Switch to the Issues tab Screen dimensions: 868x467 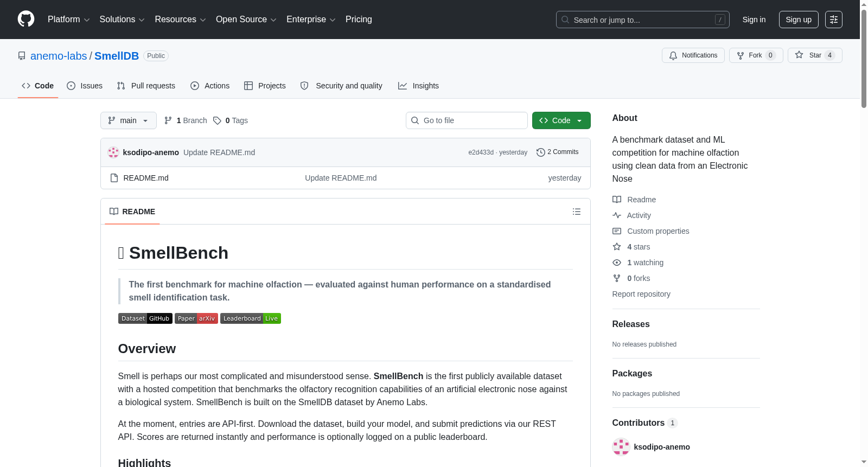pos(85,86)
